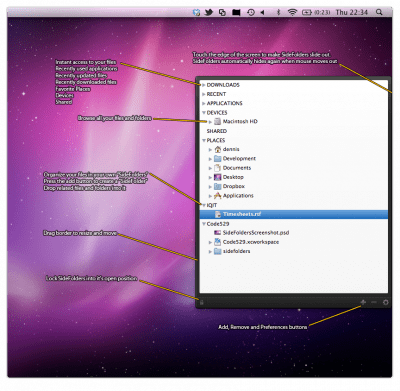
Task: Collapse the PLACES section triangle
Action: point(203,140)
